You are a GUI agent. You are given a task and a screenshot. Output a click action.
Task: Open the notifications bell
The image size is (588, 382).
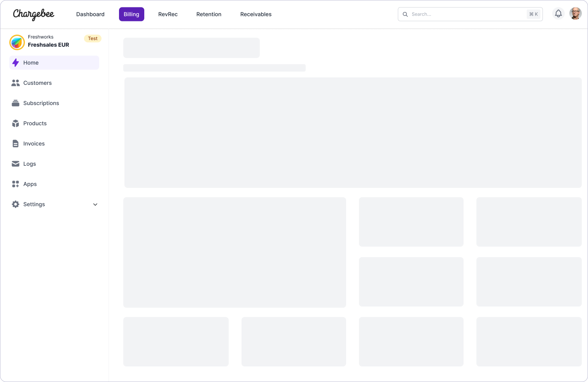[x=558, y=14]
